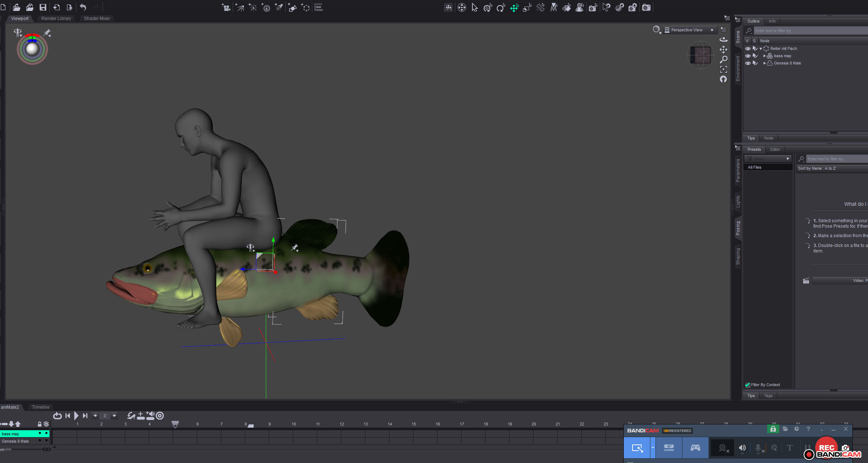
Task: Open the Timeline tab
Action: click(x=40, y=407)
